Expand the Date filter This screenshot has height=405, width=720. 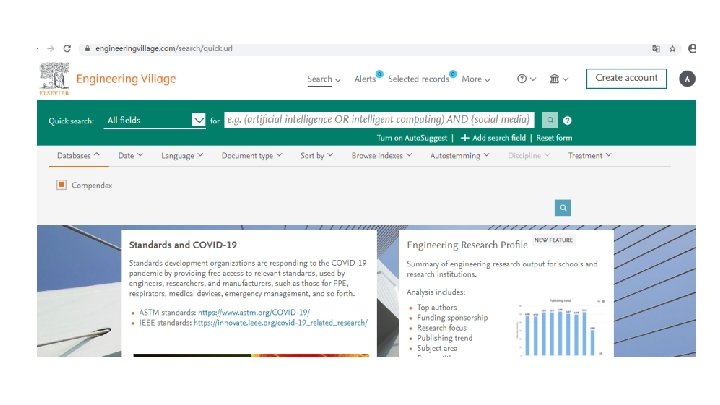coord(130,156)
